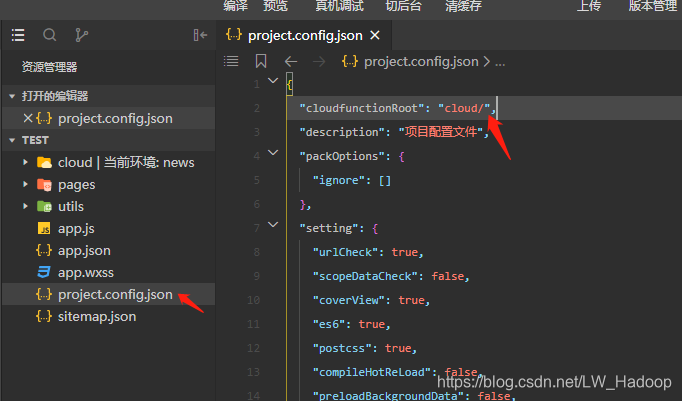
Task: Fold the packOptions block at line 4
Action: coord(273,153)
